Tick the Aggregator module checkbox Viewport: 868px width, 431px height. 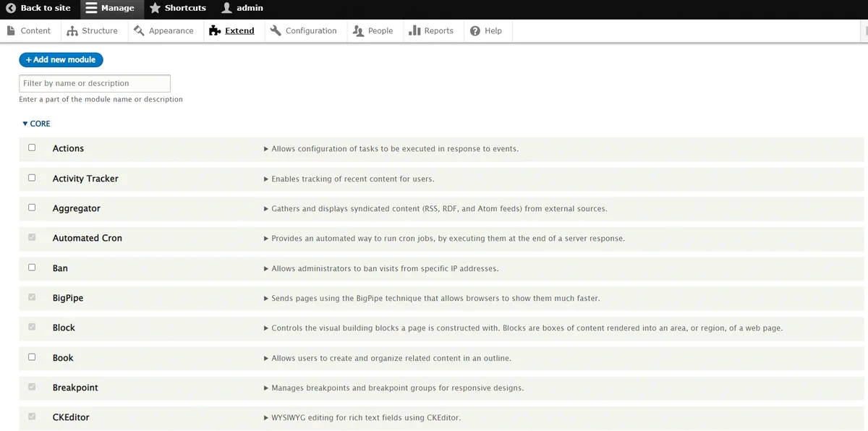point(32,208)
